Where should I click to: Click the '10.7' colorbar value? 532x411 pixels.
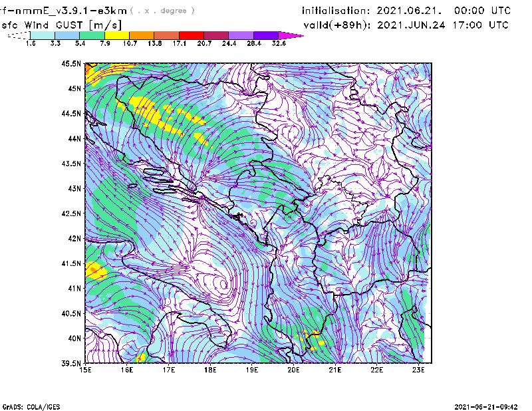tap(130, 43)
